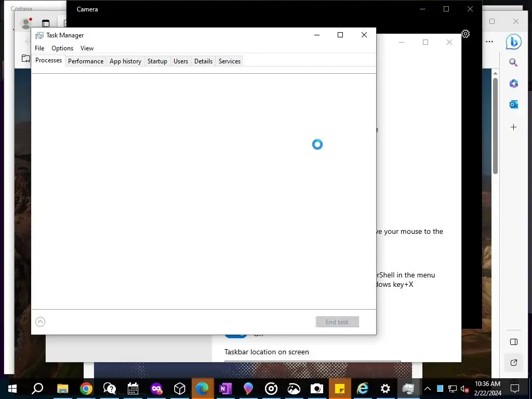The image size is (532, 399).
Task: Open the Options menu in Task Manager
Action: 62,48
